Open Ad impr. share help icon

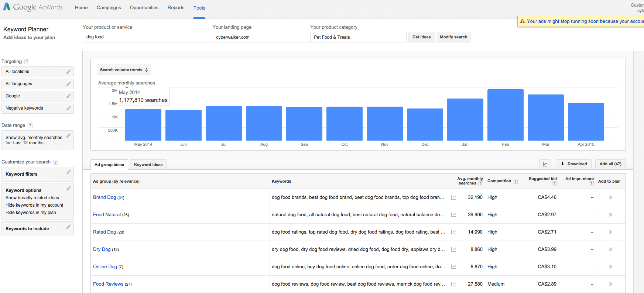coord(591,184)
